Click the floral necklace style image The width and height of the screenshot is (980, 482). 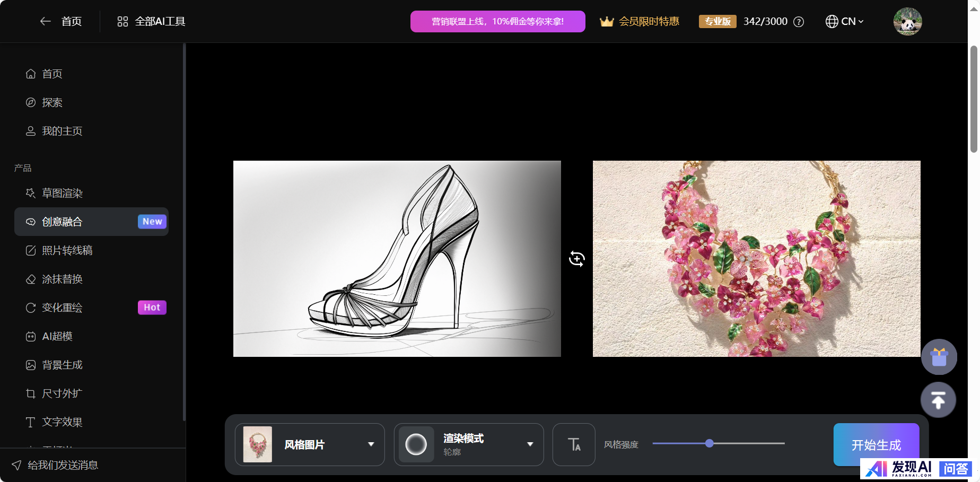pos(756,259)
